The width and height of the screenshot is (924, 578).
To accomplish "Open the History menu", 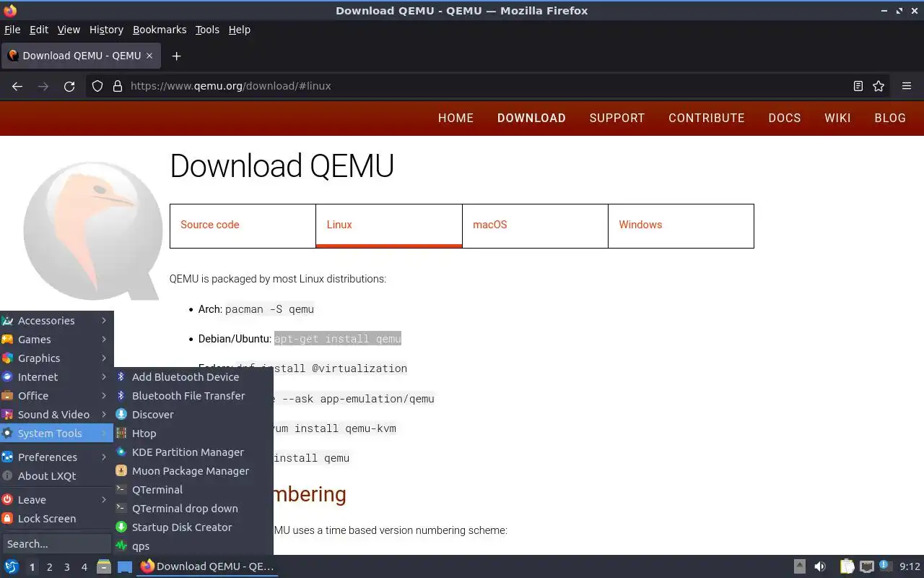I will click(x=106, y=30).
